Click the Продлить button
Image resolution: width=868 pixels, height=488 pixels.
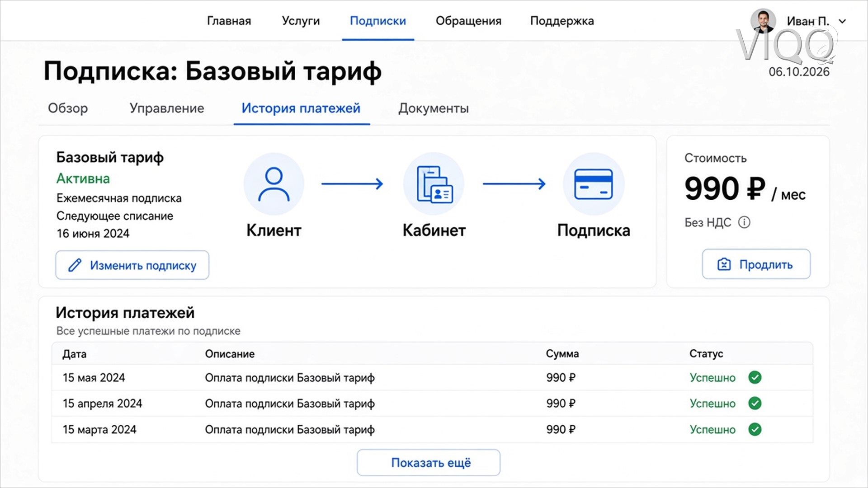tap(756, 264)
